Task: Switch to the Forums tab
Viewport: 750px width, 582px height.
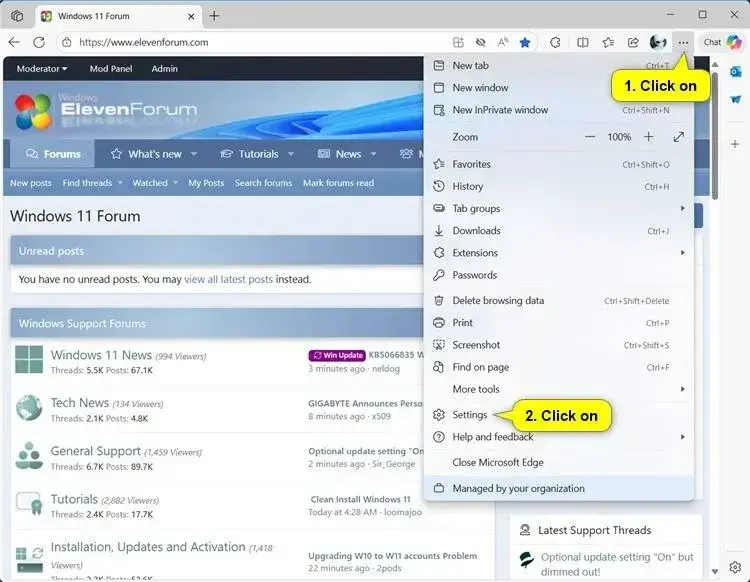Action: [x=53, y=154]
